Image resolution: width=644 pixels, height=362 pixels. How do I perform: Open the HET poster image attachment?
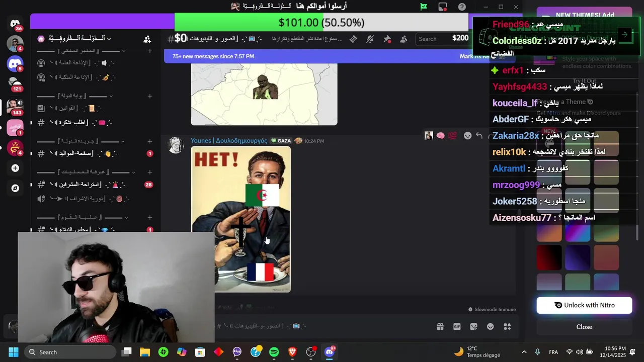240,219
